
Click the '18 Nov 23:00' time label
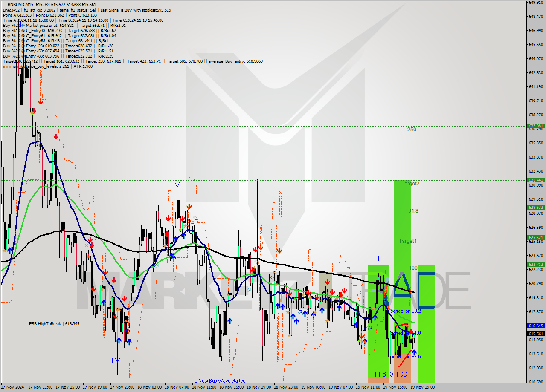pyautogui.click(x=286, y=388)
